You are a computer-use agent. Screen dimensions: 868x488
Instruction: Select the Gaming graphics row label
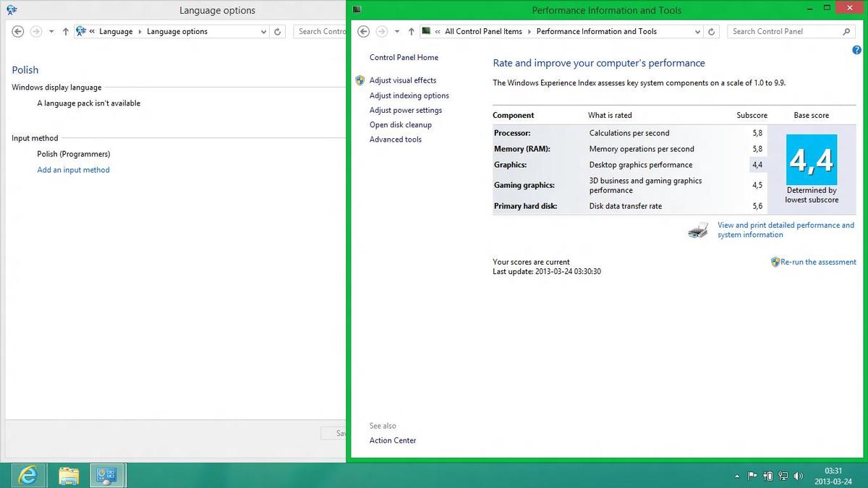524,185
